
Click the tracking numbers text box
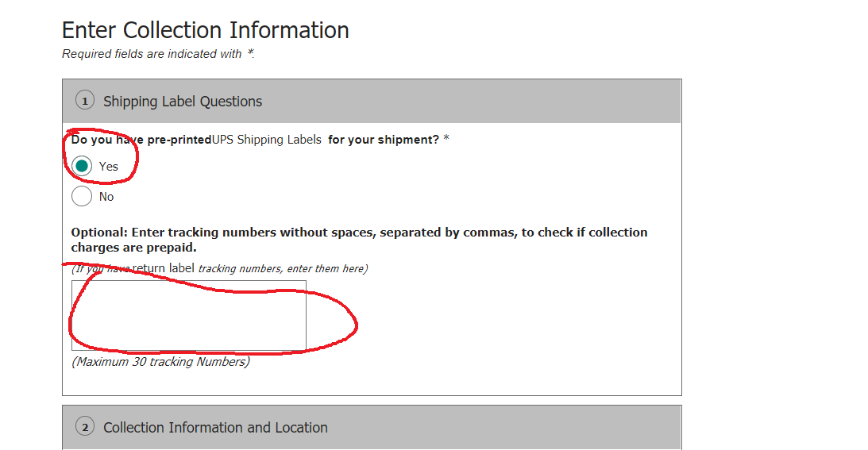(188, 315)
